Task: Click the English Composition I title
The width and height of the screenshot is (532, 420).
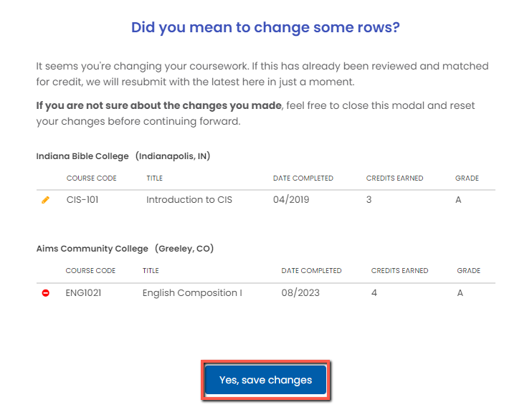Action: (192, 293)
